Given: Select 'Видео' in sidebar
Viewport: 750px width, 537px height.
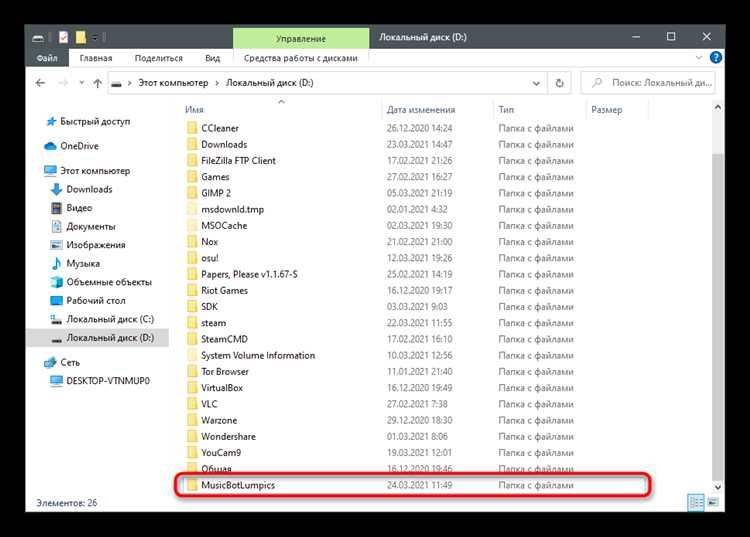Looking at the screenshot, I should pos(79,208).
